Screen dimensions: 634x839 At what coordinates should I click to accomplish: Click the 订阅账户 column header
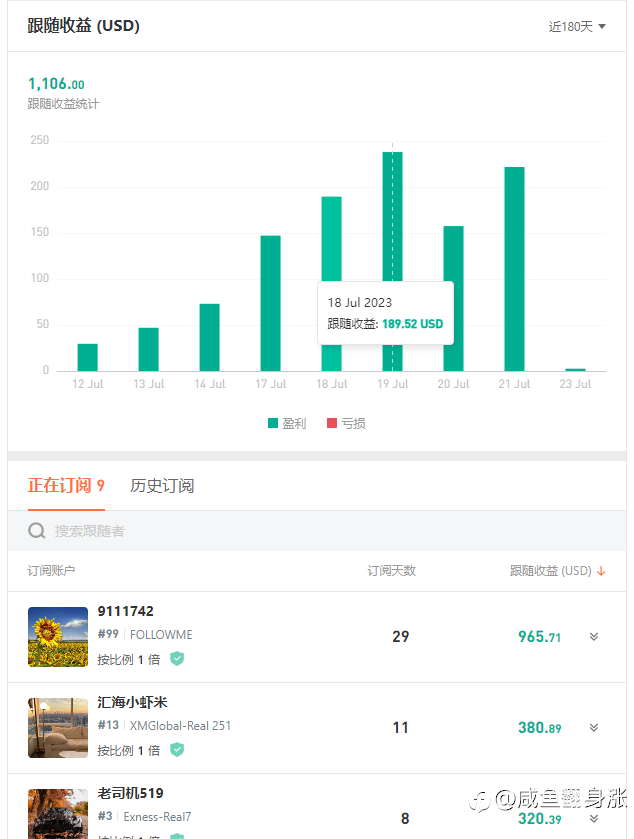[51, 571]
